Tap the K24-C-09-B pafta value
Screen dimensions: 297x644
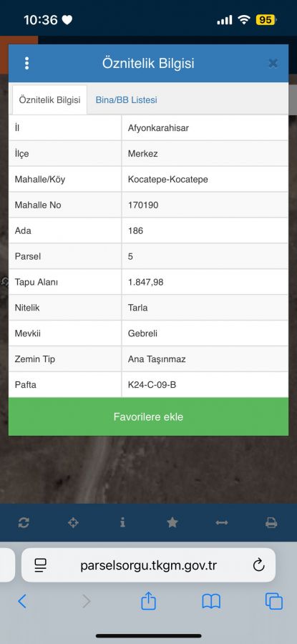(152, 385)
